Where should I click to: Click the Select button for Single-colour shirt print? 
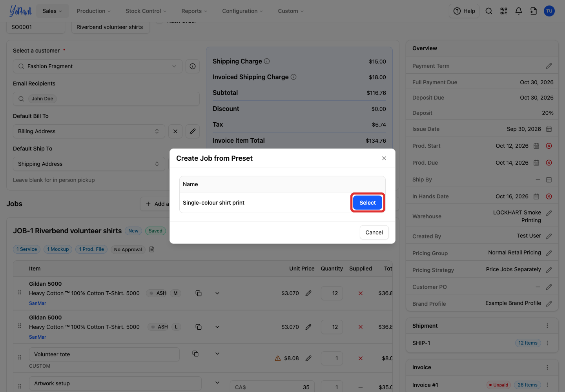pos(368,203)
